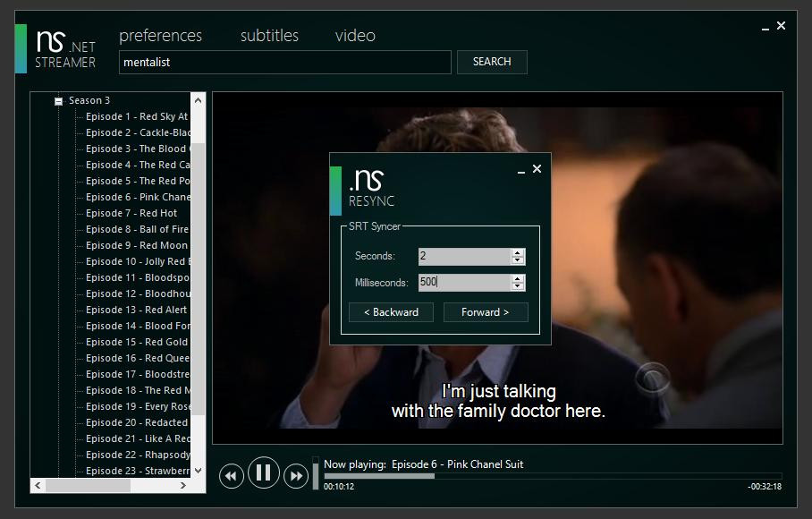Select Episode 9 - Red Moon
Screen dimensions: 812x519
pyautogui.click(x=137, y=245)
